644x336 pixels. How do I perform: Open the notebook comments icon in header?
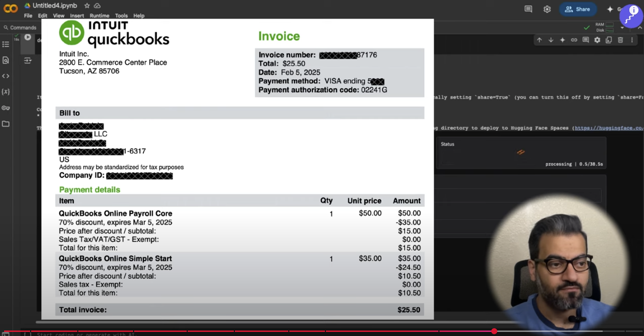pyautogui.click(x=528, y=9)
